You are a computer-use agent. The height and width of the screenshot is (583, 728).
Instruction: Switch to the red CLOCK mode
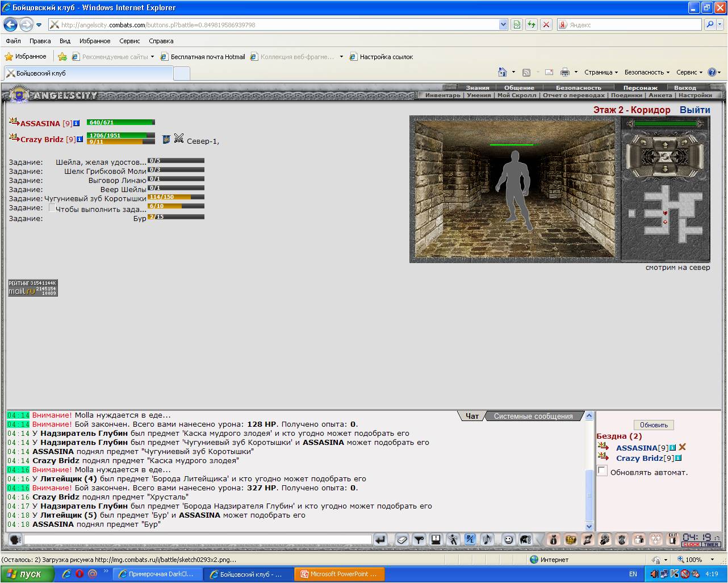click(691, 544)
